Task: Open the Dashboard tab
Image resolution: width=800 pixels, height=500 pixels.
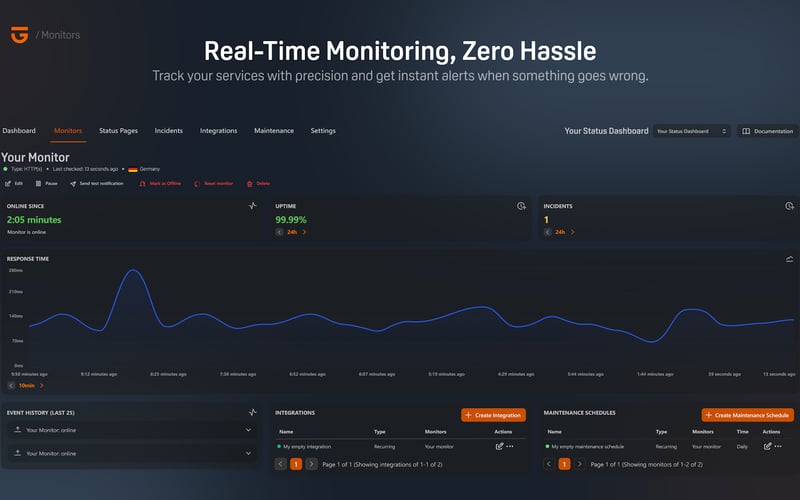Action: click(19, 131)
